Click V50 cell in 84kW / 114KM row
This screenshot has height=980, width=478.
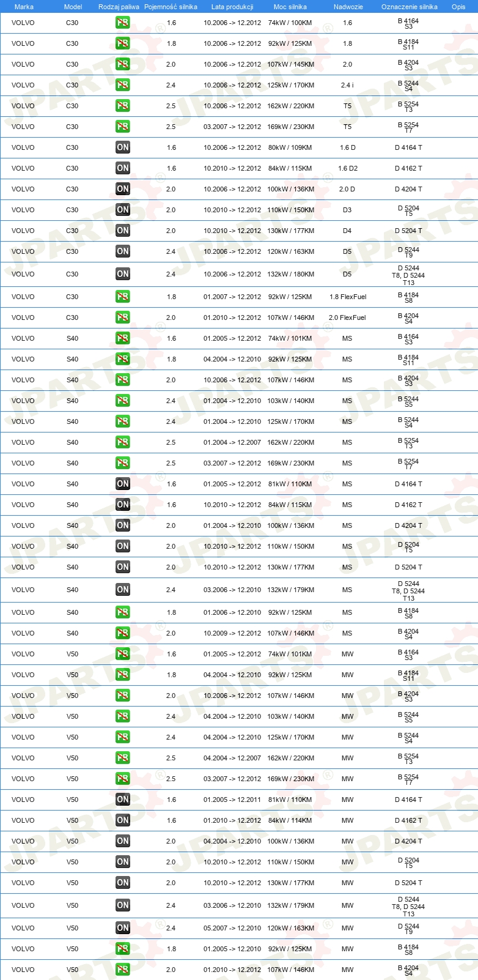coord(73,820)
